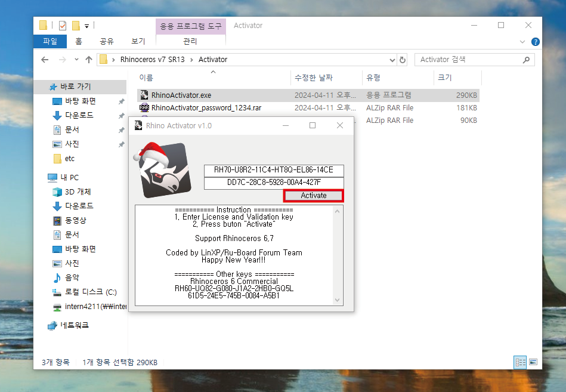Click the pin icon next to pinned 문서
The width and height of the screenshot is (566, 392).
coord(122,130)
